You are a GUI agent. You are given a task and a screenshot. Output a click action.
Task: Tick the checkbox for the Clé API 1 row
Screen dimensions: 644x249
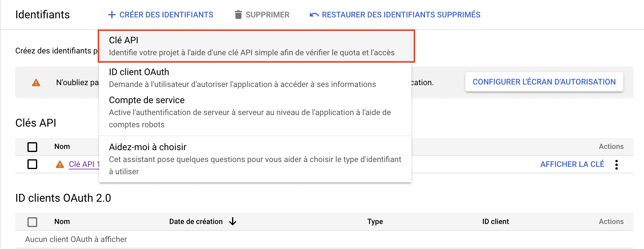coord(32,164)
